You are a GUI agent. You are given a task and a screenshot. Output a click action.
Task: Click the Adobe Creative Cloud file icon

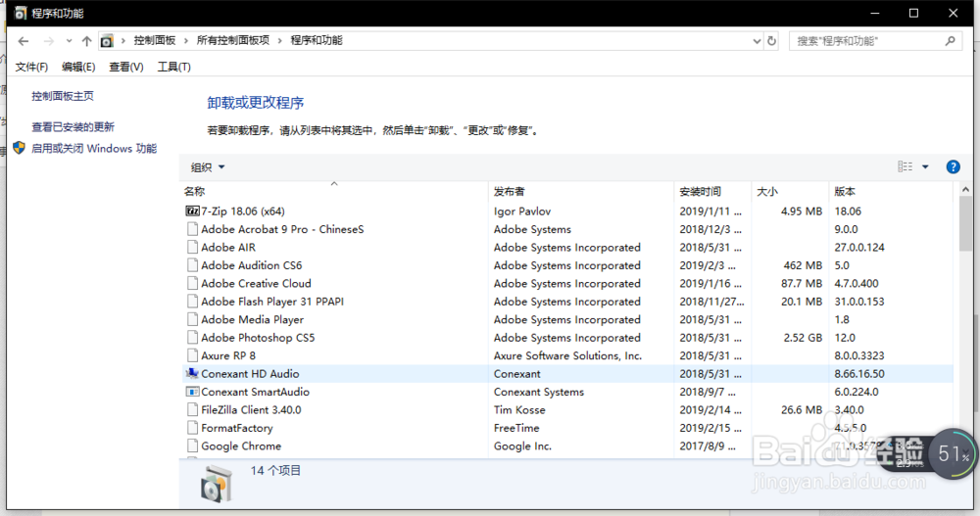tap(192, 284)
